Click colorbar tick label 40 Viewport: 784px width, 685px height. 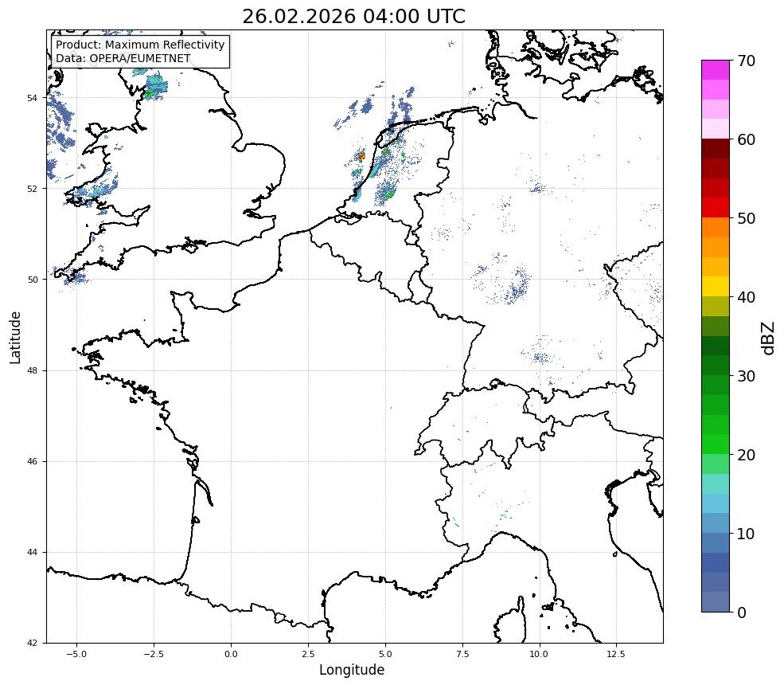pyautogui.click(x=746, y=297)
